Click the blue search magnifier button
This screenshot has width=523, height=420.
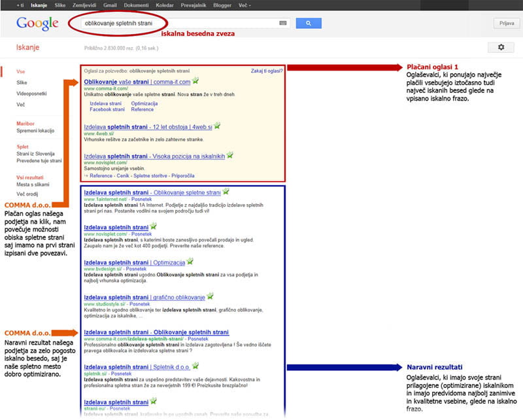(x=309, y=23)
